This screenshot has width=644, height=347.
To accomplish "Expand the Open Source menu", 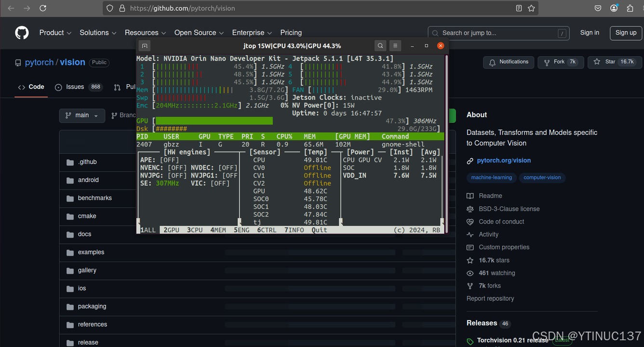I will pos(199,33).
